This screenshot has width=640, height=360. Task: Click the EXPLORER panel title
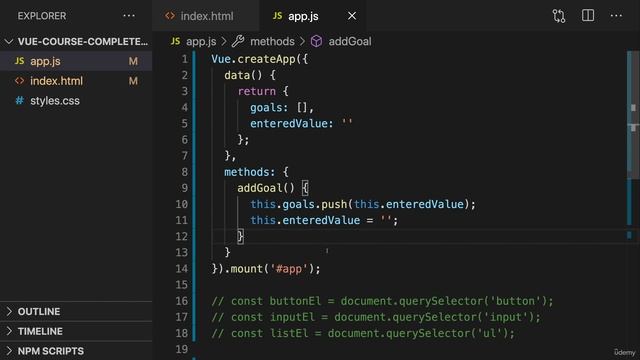point(42,16)
